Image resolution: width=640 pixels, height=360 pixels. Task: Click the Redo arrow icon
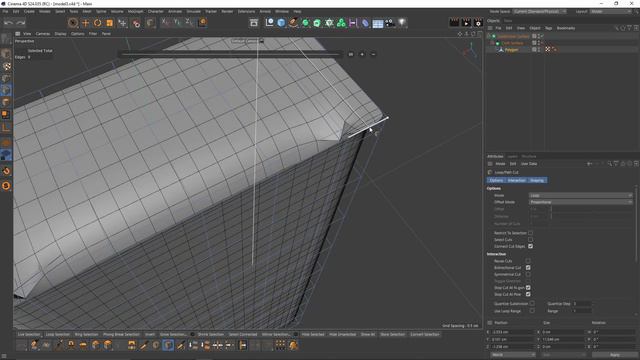tap(20, 23)
